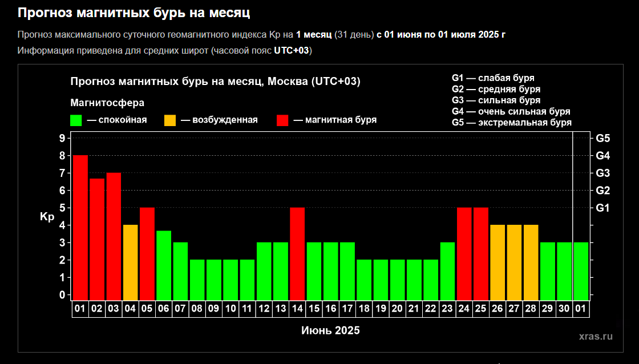The image size is (639, 364).
Task: Click the G1 label on right axis
Action: point(602,208)
